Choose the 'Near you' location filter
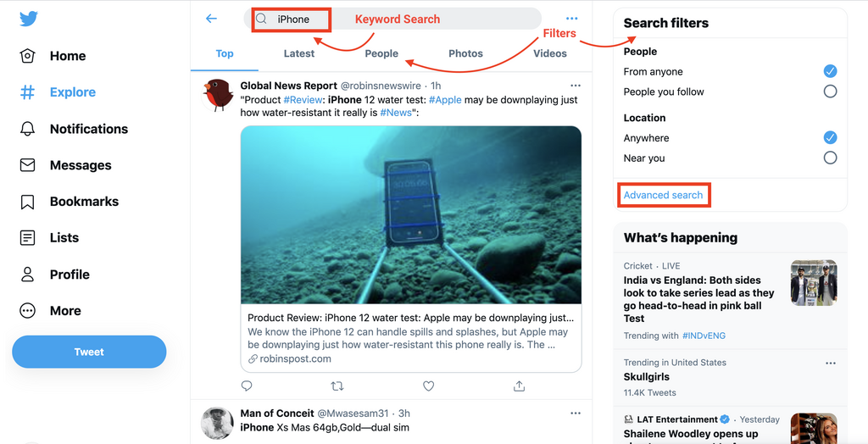Image resolution: width=868 pixels, height=444 pixels. coord(830,158)
